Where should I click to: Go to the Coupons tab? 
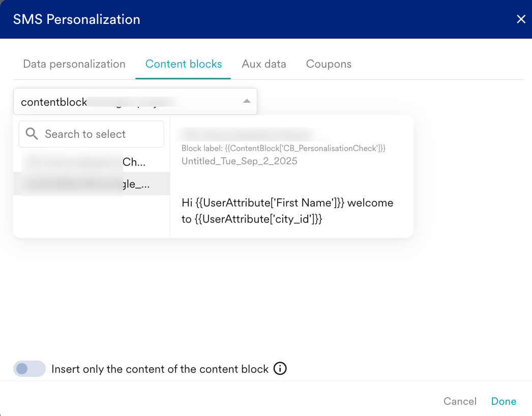click(329, 64)
